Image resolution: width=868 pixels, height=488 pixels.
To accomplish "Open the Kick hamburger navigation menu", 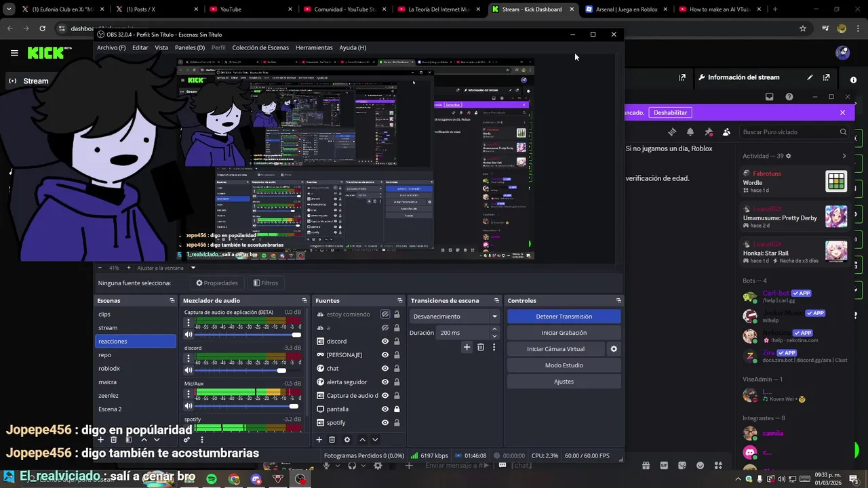I will coord(14,53).
